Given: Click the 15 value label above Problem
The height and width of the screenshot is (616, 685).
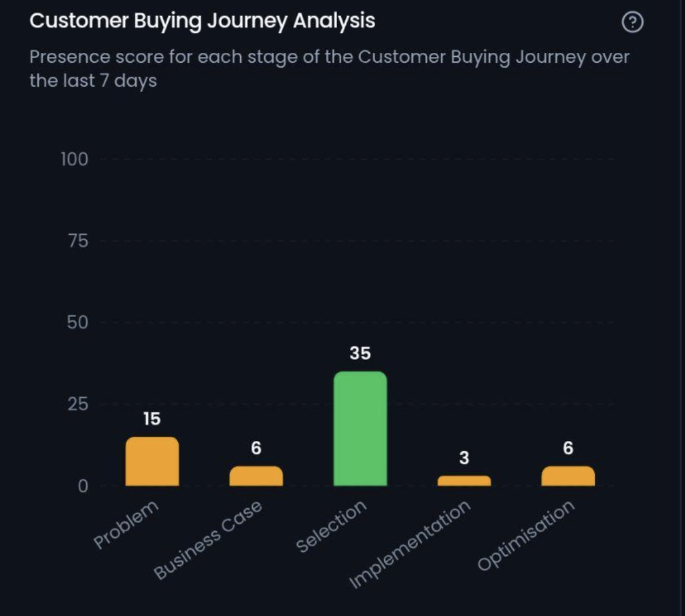Looking at the screenshot, I should [152, 419].
